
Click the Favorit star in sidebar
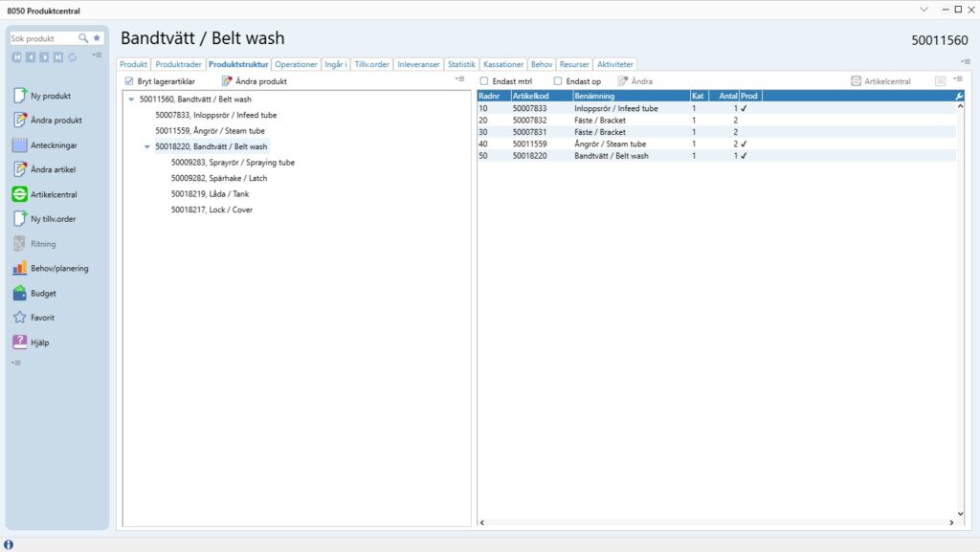(20, 318)
